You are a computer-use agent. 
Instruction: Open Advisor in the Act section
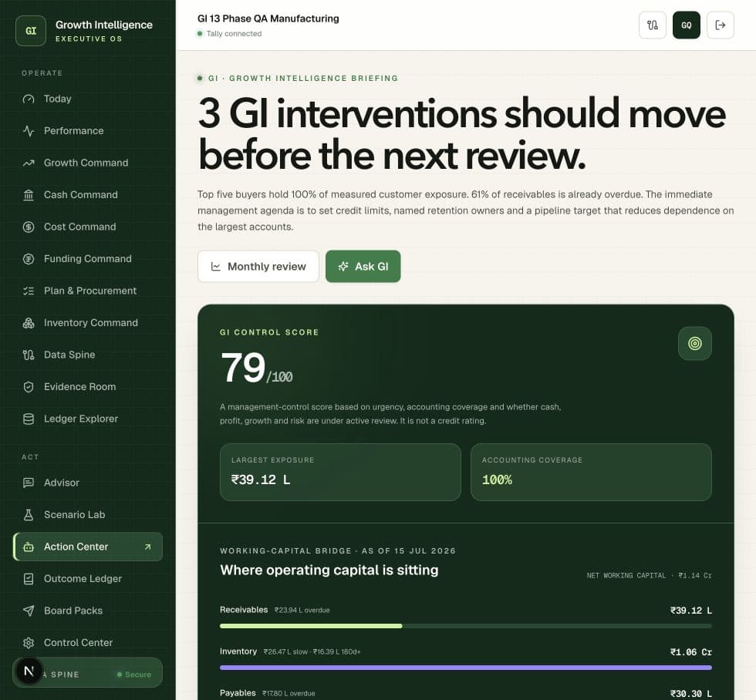point(88,483)
